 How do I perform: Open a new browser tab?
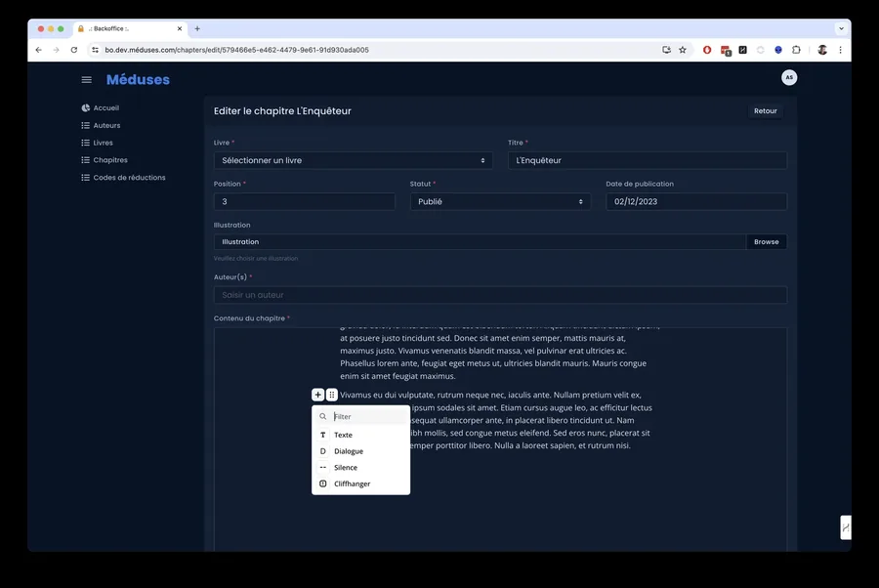pyautogui.click(x=197, y=28)
